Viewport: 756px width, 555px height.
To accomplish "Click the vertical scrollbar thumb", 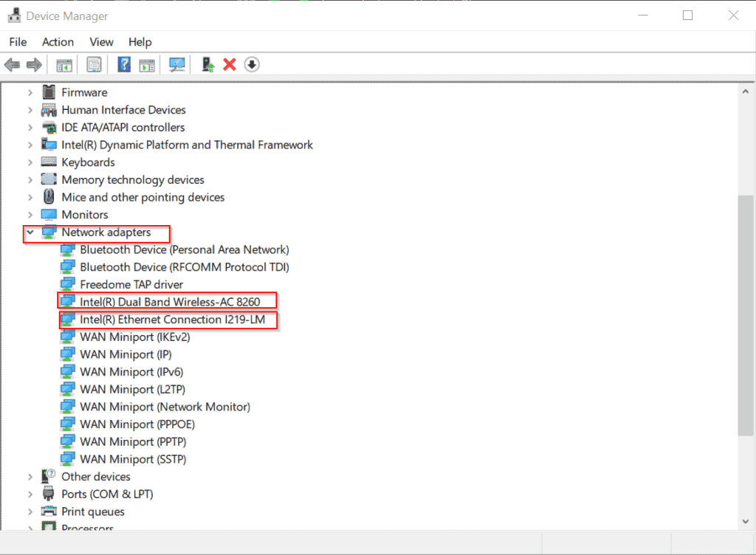I will click(x=746, y=316).
